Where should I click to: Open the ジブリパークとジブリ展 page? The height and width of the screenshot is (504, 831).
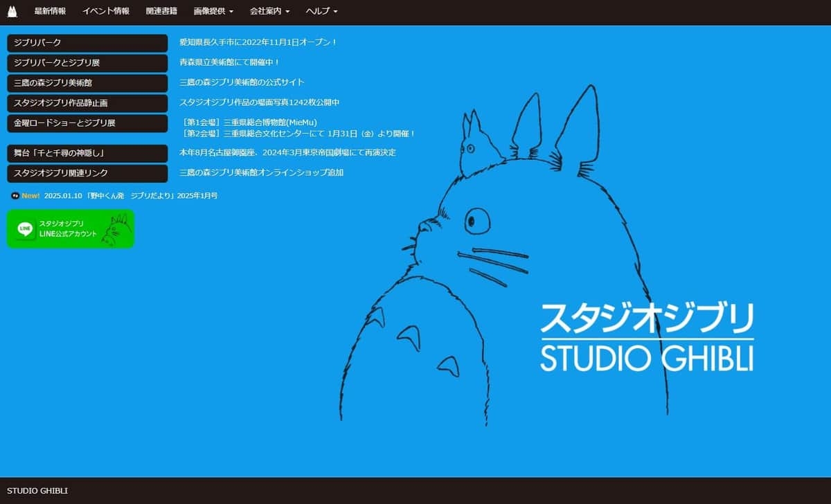[87, 62]
